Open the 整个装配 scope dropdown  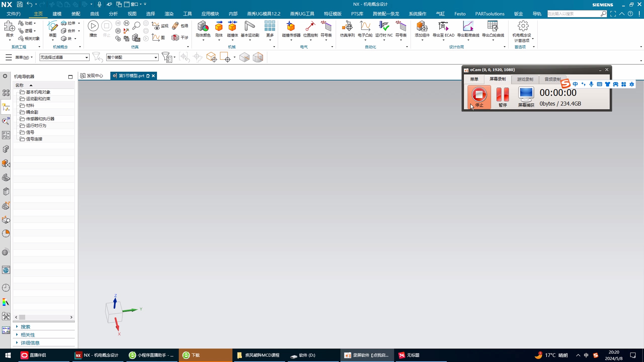click(132, 57)
